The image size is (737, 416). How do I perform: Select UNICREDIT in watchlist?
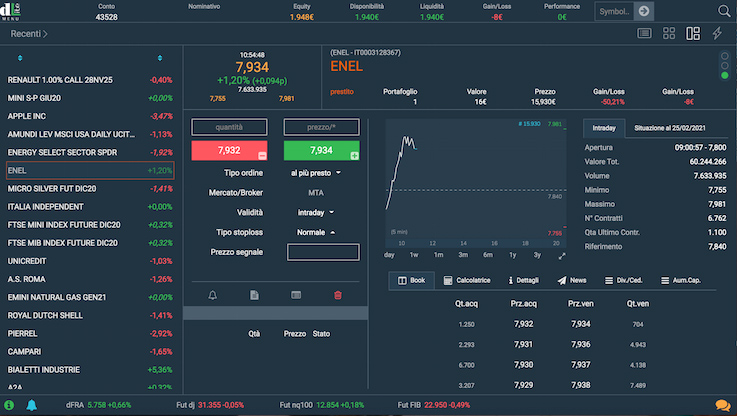[90, 261]
